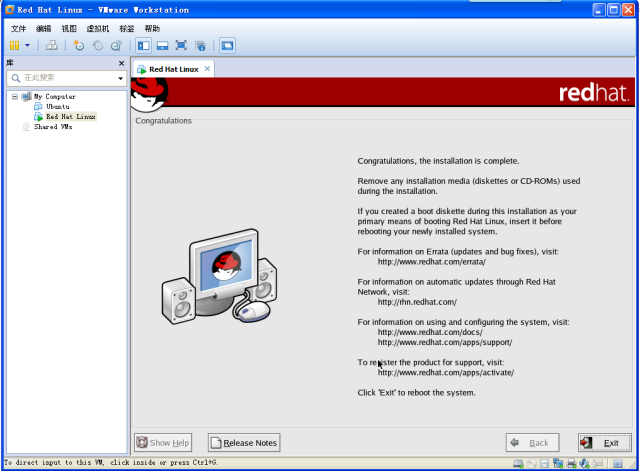
Task: Click the Back button in installer
Action: tap(532, 443)
